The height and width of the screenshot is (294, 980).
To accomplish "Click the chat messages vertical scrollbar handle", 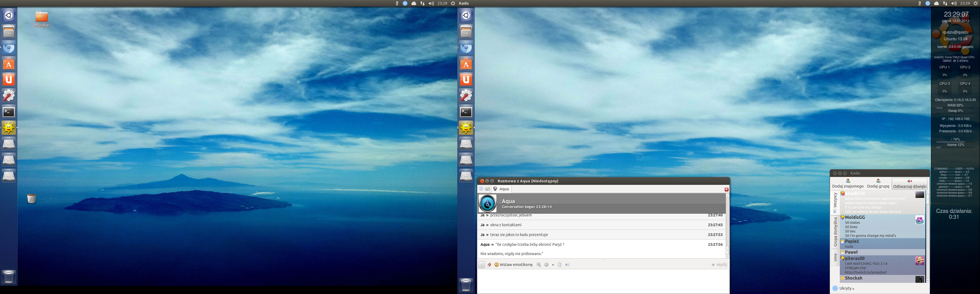I will click(727, 250).
